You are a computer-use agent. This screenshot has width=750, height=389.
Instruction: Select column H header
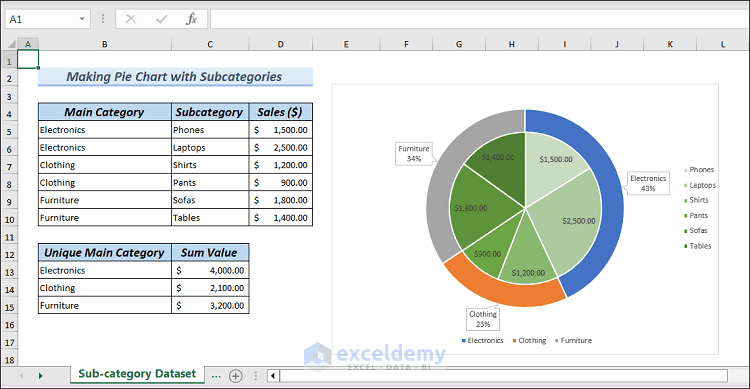coord(511,44)
